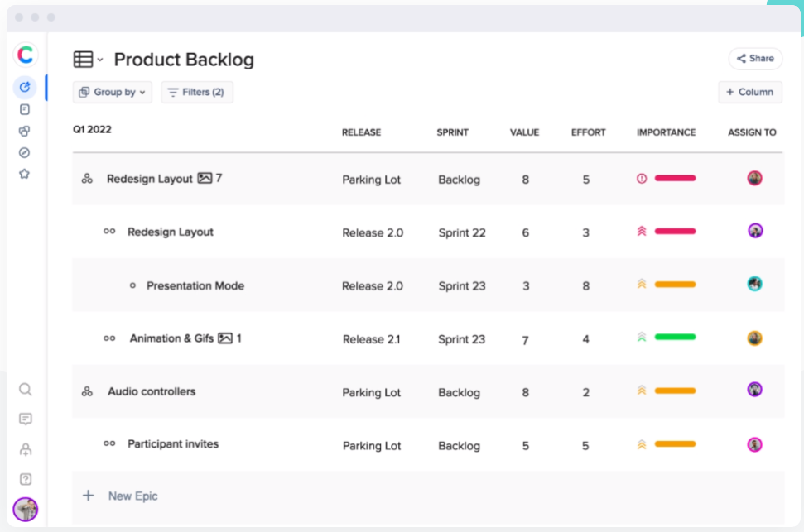Click the comments icon in the sidebar
The height and width of the screenshot is (532, 804).
click(x=26, y=419)
